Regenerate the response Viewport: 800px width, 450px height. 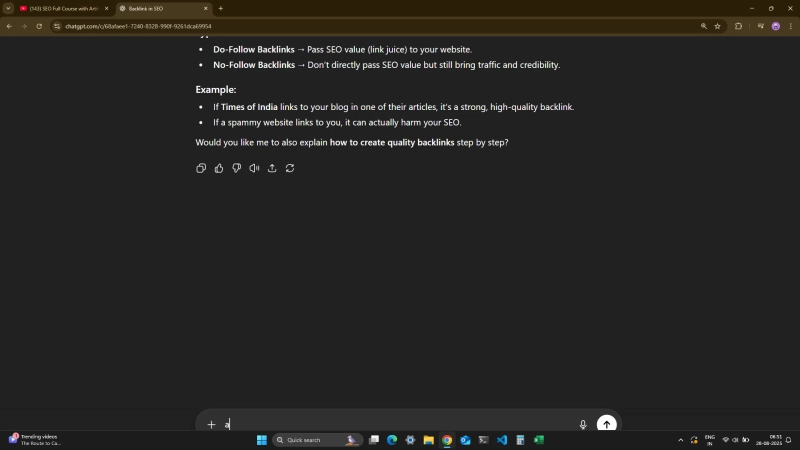tap(290, 168)
